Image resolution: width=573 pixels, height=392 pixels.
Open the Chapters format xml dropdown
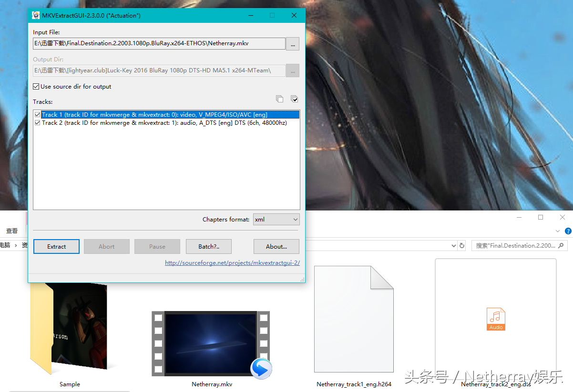[x=276, y=220]
